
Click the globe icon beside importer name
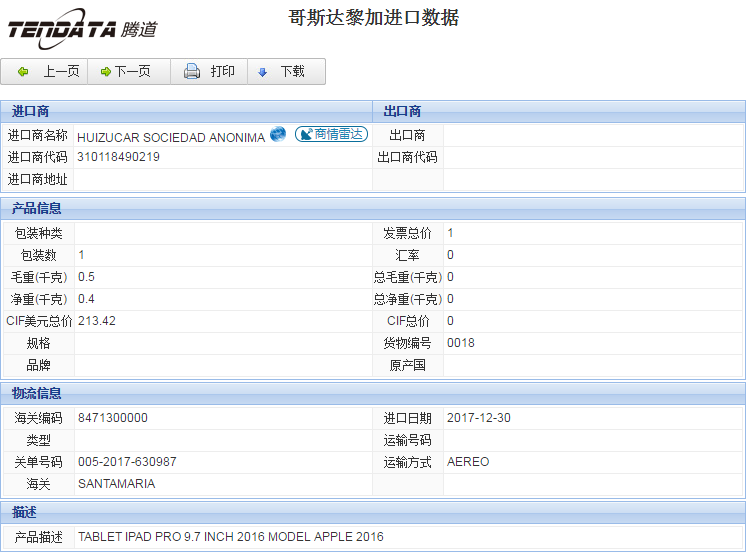(x=278, y=135)
